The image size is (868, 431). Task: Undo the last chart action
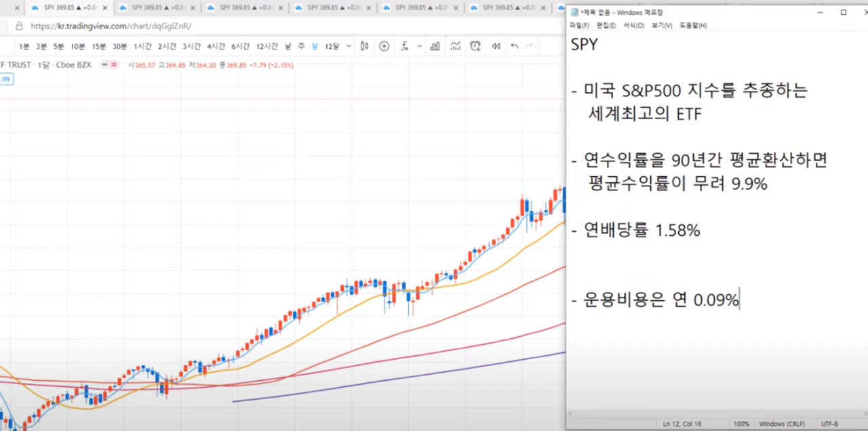tap(514, 46)
